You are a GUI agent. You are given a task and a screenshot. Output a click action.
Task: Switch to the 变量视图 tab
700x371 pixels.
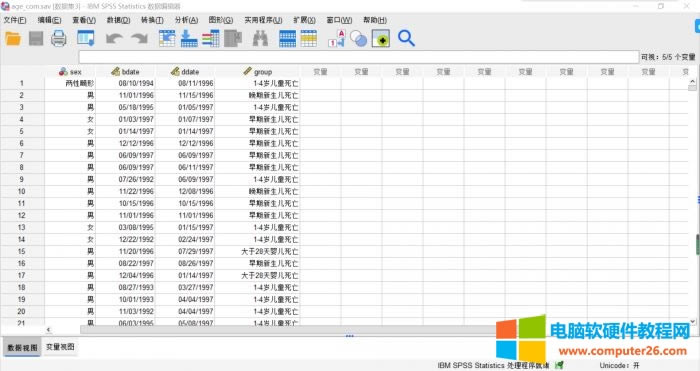(x=60, y=347)
